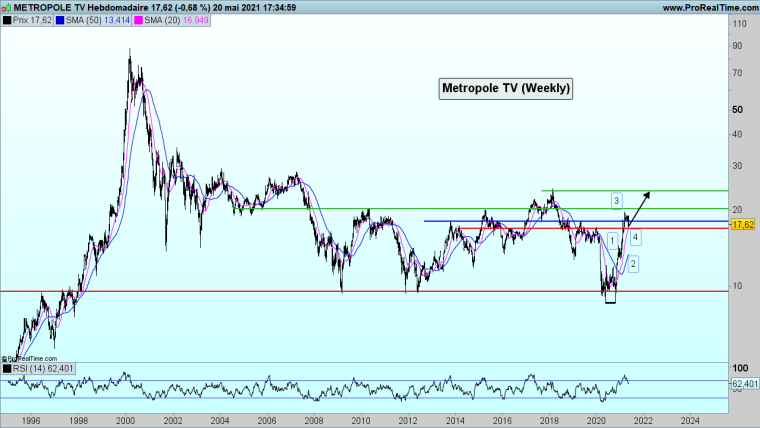Click the 2024 label on the time axis
The image size is (760, 428).
[690, 421]
